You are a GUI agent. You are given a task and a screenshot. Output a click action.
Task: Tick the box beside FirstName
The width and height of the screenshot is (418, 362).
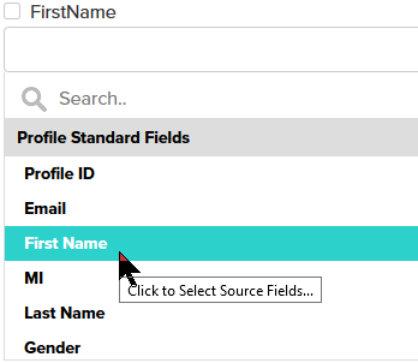coord(12,11)
